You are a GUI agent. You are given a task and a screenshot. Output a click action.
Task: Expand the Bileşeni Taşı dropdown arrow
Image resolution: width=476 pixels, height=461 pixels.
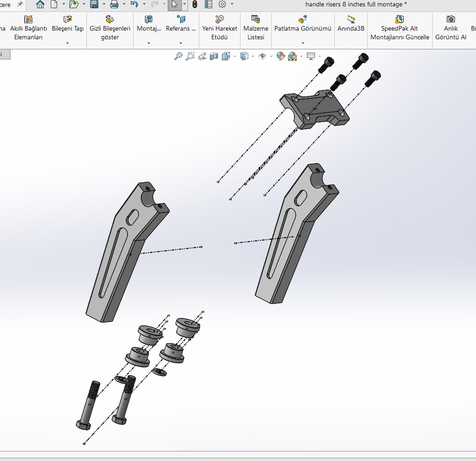(x=67, y=43)
